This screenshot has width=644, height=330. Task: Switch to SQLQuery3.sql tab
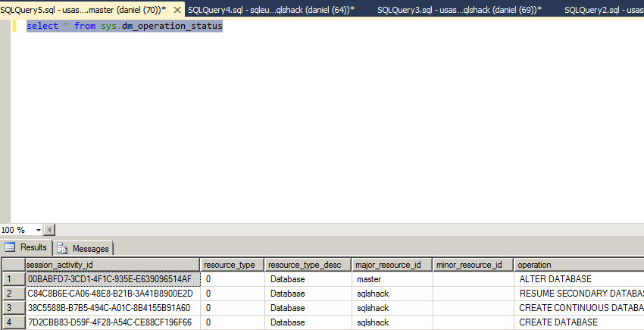[459, 10]
